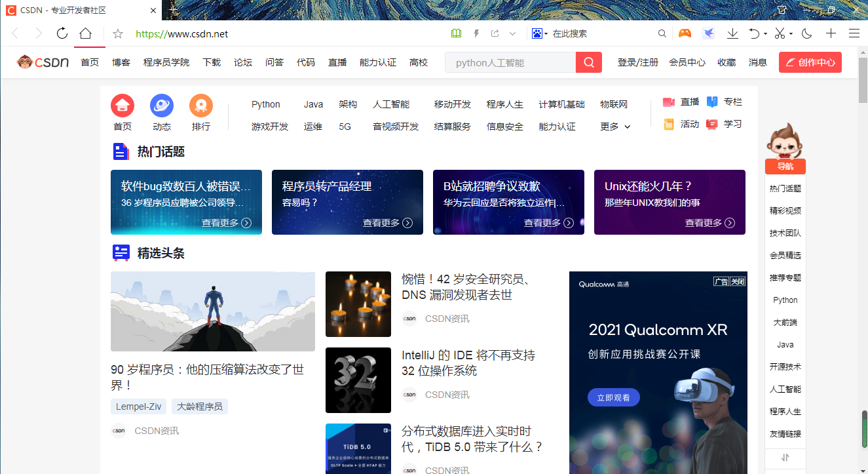Close the CSDN tab
The height and width of the screenshot is (474, 868).
click(x=153, y=10)
